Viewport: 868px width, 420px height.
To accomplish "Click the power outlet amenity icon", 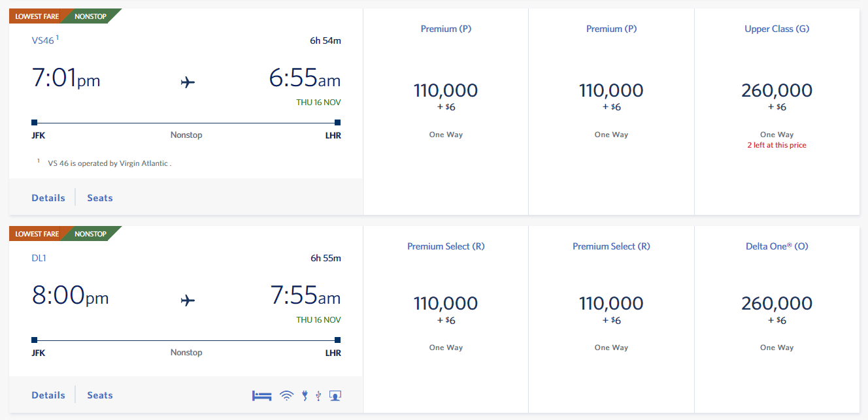I will 305,395.
